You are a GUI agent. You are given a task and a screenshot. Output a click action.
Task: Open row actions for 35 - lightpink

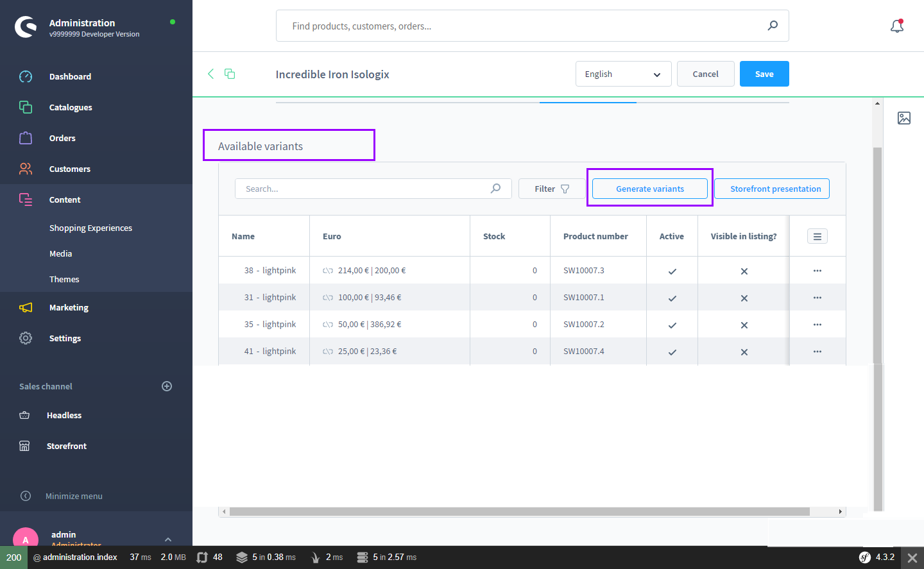(x=817, y=325)
